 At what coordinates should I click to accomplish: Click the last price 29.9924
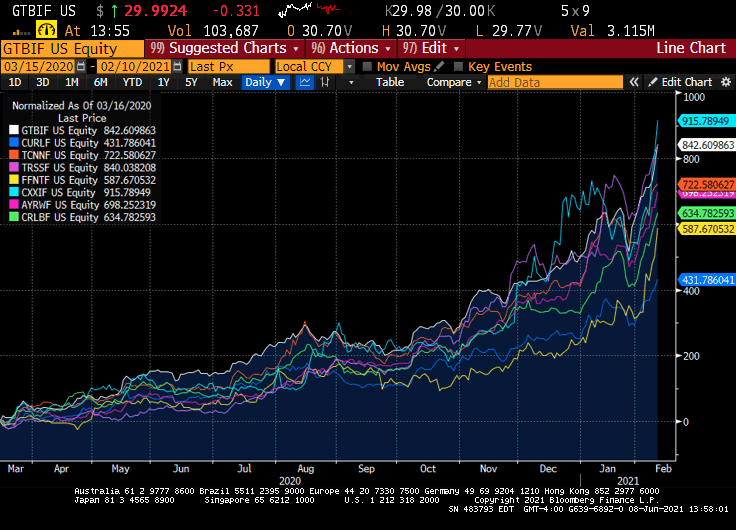click(x=155, y=10)
